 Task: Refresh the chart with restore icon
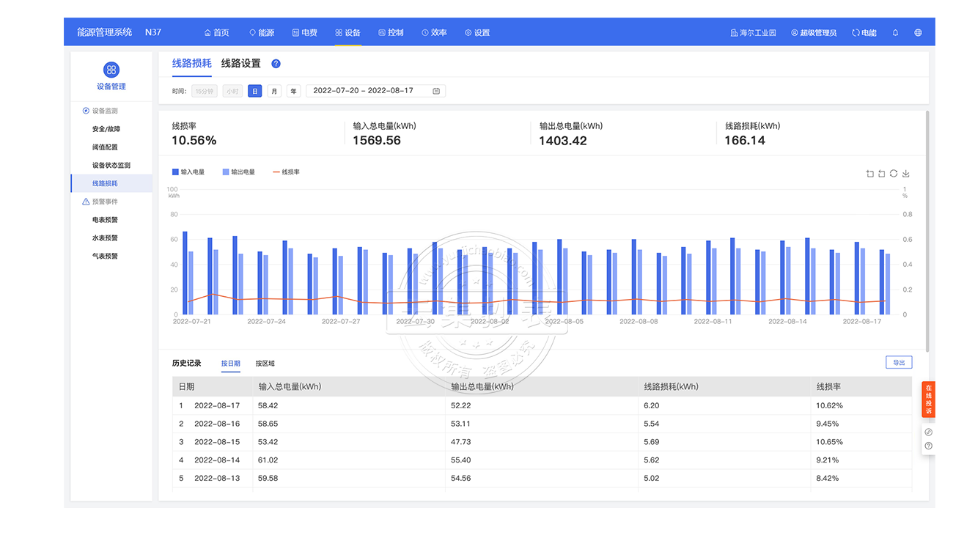coord(894,174)
